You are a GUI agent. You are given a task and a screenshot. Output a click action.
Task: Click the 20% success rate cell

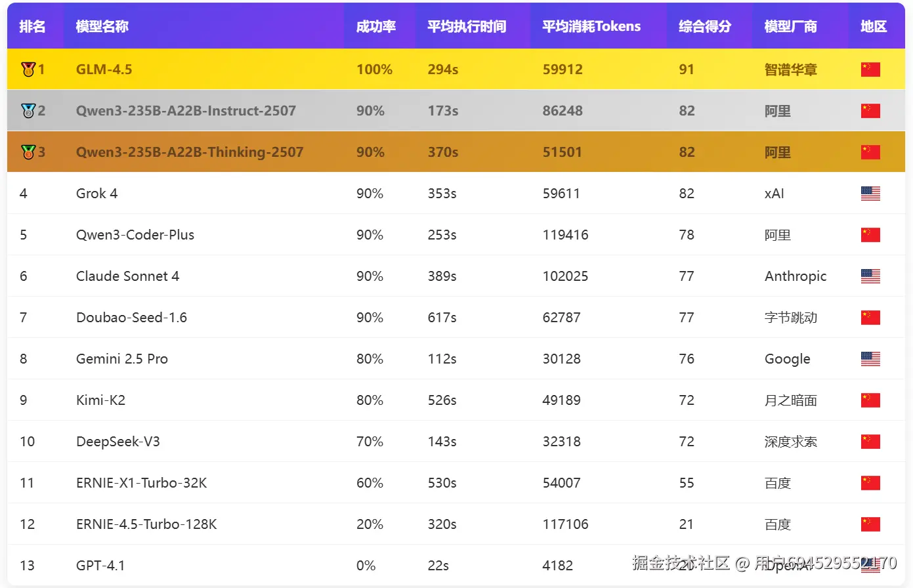tap(370, 524)
